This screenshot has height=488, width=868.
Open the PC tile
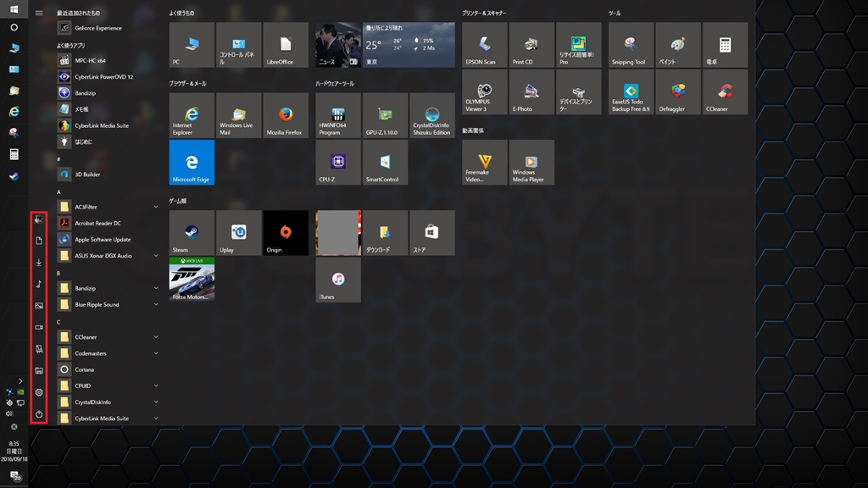pos(192,45)
